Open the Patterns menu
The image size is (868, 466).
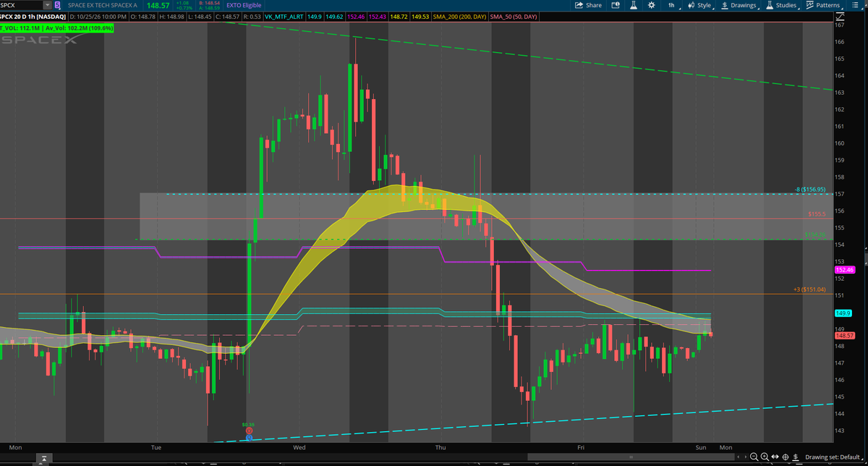pyautogui.click(x=823, y=5)
